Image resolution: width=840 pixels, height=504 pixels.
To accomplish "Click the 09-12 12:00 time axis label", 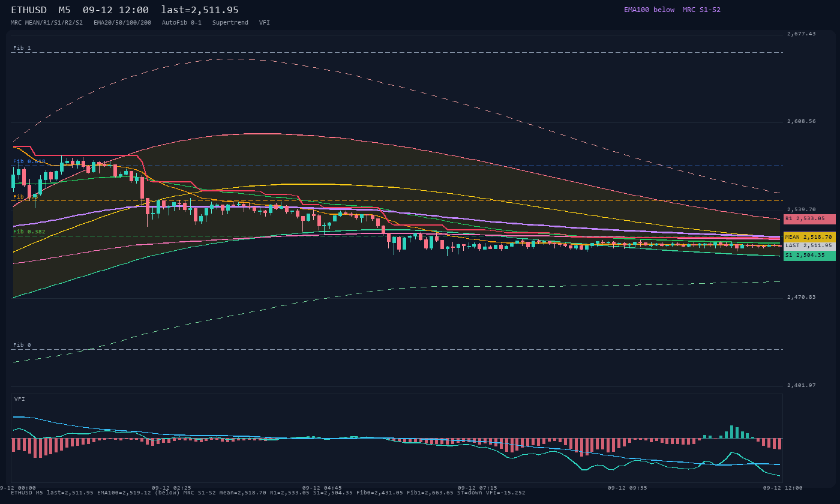I will (782, 488).
